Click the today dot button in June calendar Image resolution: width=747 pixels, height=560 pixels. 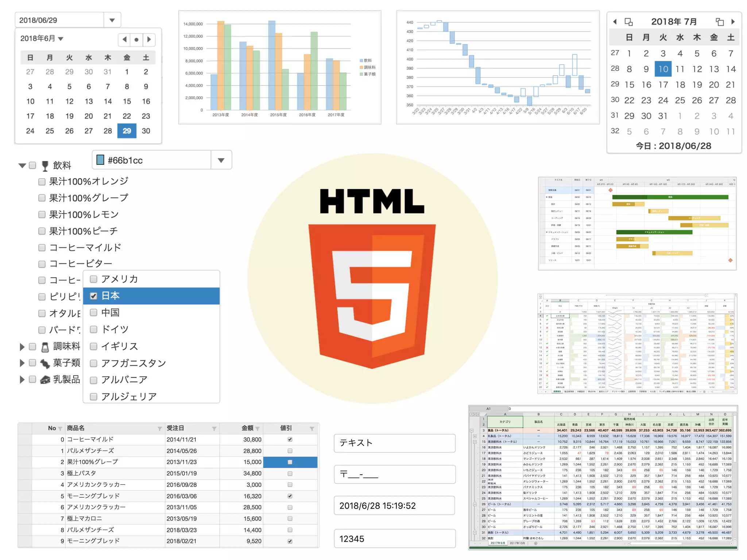136,39
